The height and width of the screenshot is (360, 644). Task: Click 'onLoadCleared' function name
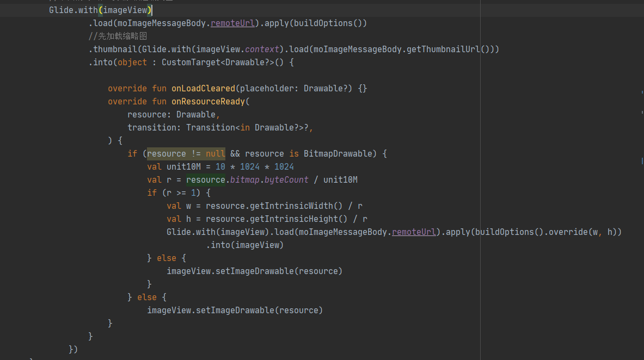tap(203, 88)
